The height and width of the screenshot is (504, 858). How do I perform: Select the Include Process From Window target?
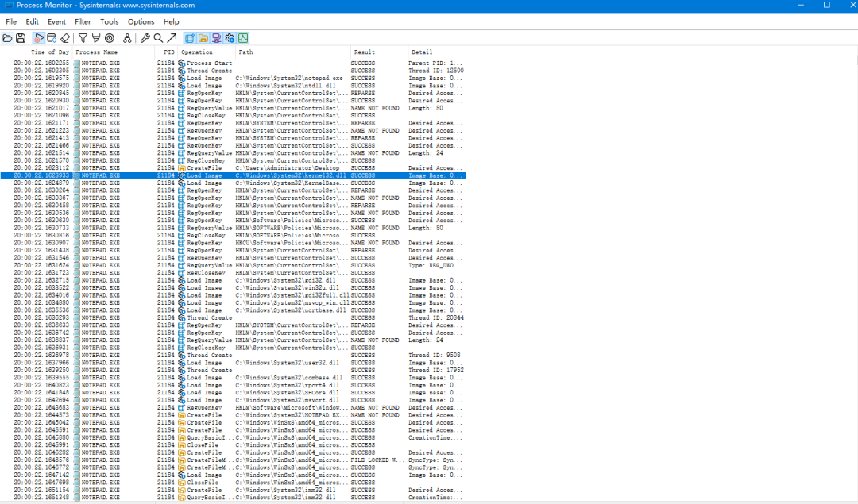(x=110, y=38)
